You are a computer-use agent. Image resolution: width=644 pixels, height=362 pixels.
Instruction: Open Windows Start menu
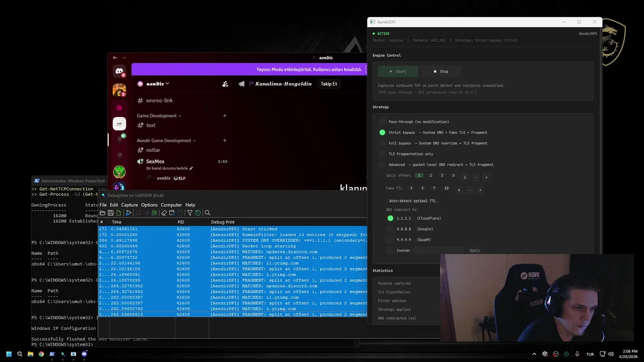tap(9, 354)
